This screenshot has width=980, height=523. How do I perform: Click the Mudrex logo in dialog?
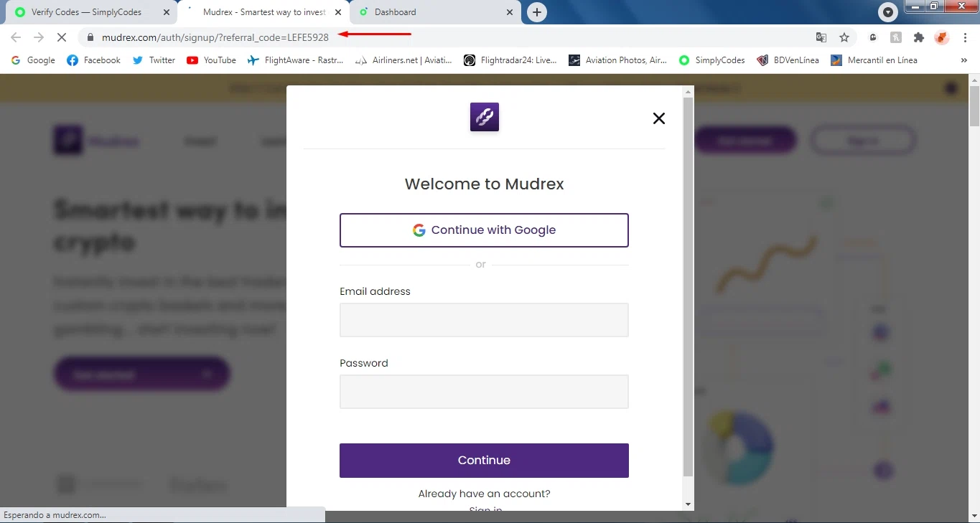[484, 117]
